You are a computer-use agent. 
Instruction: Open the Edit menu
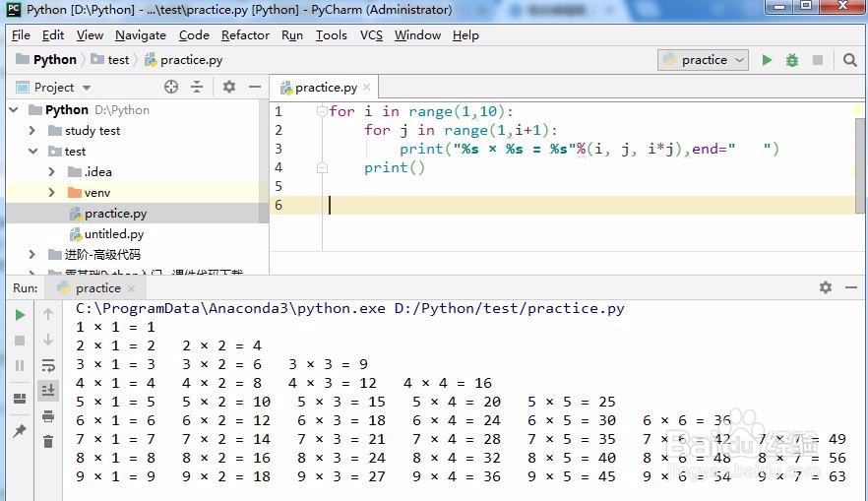tap(53, 35)
